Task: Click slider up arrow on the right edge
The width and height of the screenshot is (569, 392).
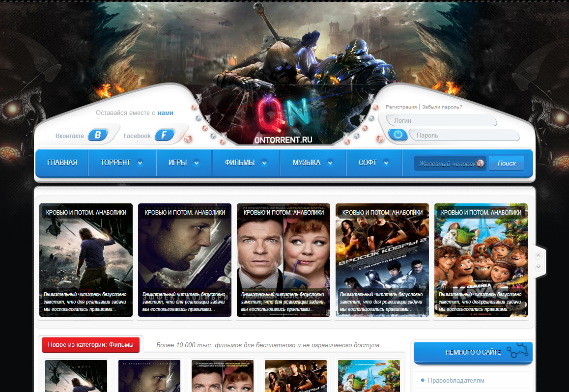Action: coord(538,255)
